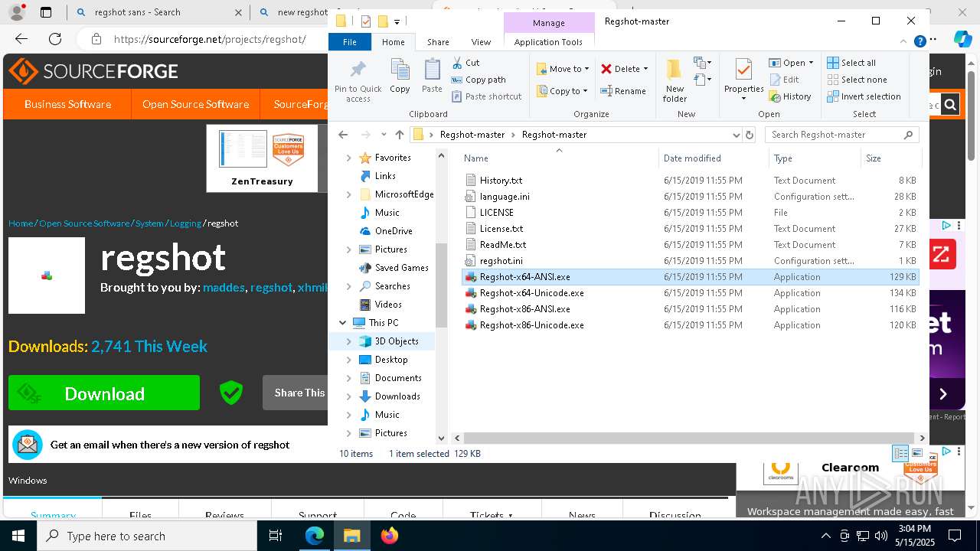The image size is (980, 551).
Task: Click Open Source Software breadcrumb link
Action: tap(84, 223)
